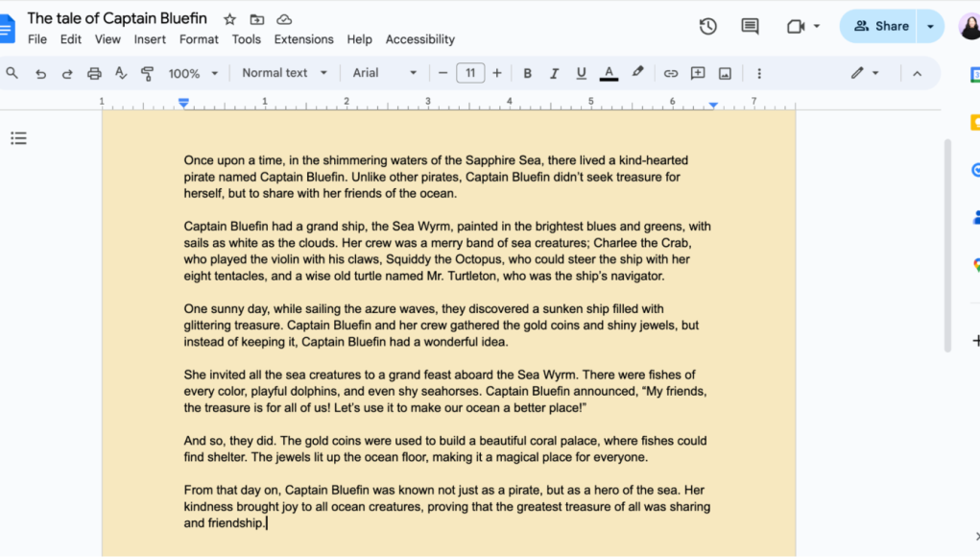Star the document title
Viewport: 980px width, 557px height.
[x=230, y=19]
